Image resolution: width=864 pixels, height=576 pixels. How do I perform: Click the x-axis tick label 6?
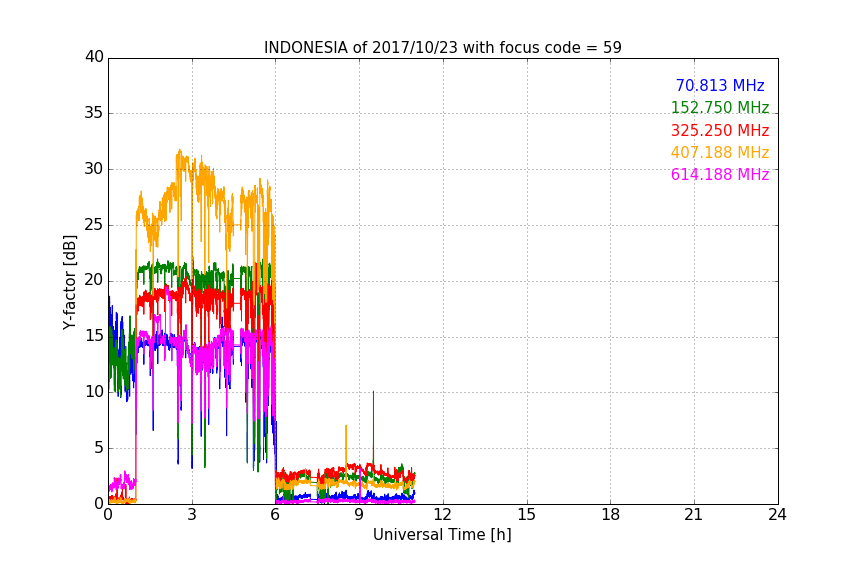point(276,515)
